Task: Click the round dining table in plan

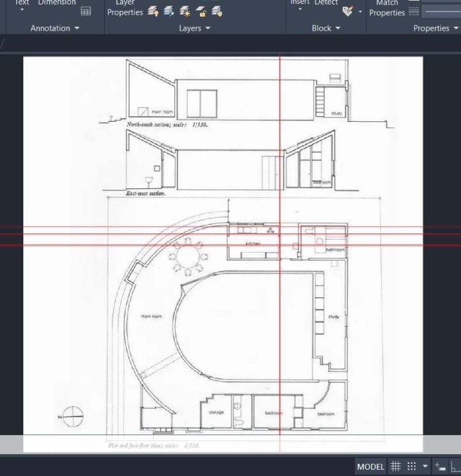Action: pyautogui.click(x=188, y=256)
